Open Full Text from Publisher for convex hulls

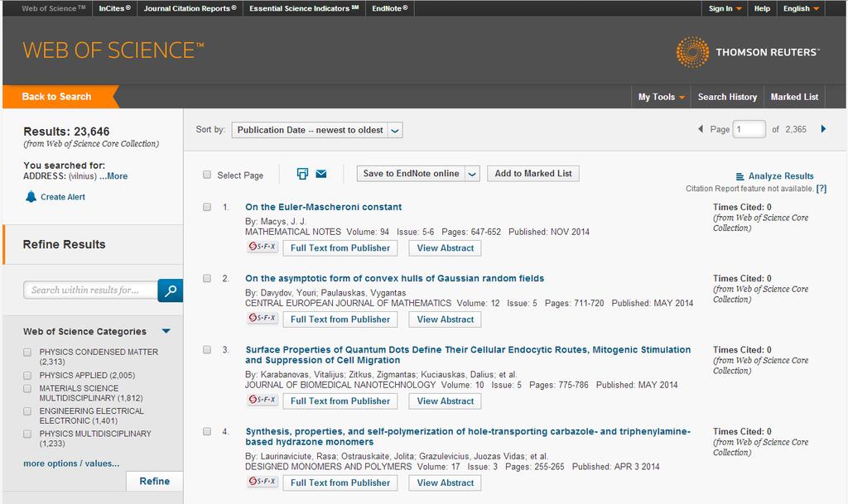(340, 319)
